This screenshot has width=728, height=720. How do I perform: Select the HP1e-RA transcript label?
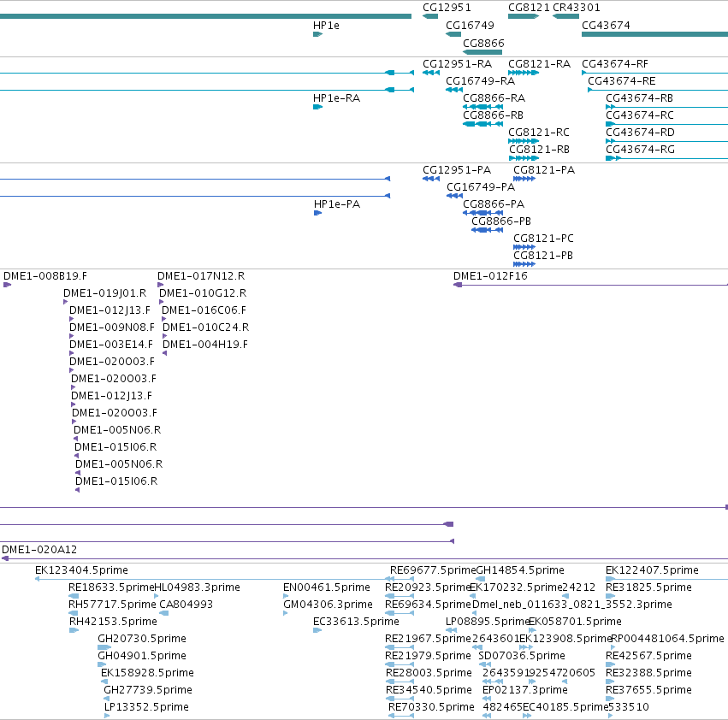pyautogui.click(x=336, y=98)
